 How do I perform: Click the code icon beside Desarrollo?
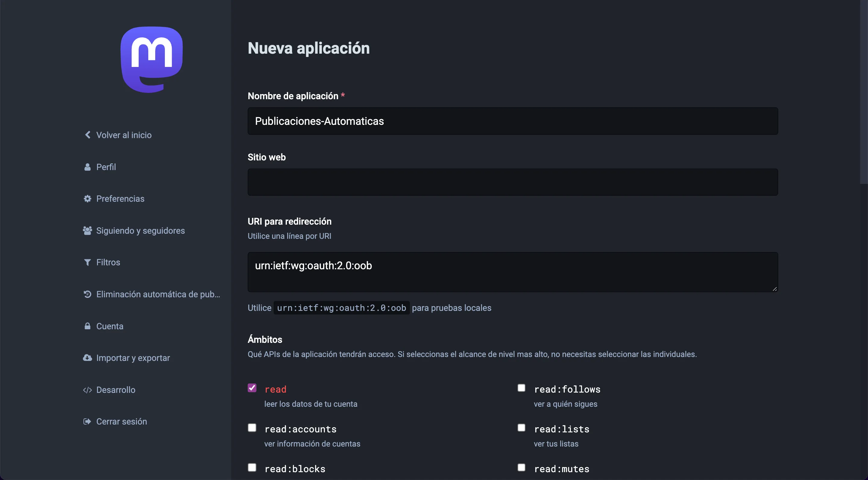[87, 390]
